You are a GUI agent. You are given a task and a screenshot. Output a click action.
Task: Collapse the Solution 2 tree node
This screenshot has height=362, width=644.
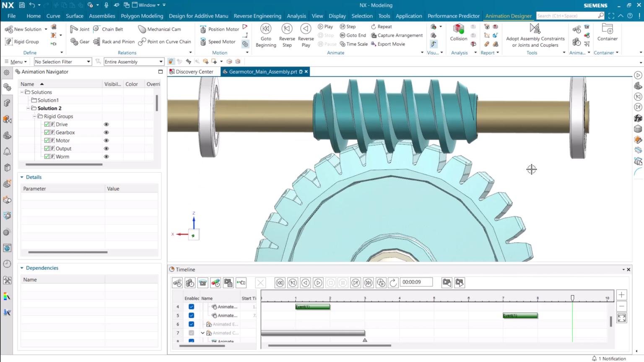(28, 108)
